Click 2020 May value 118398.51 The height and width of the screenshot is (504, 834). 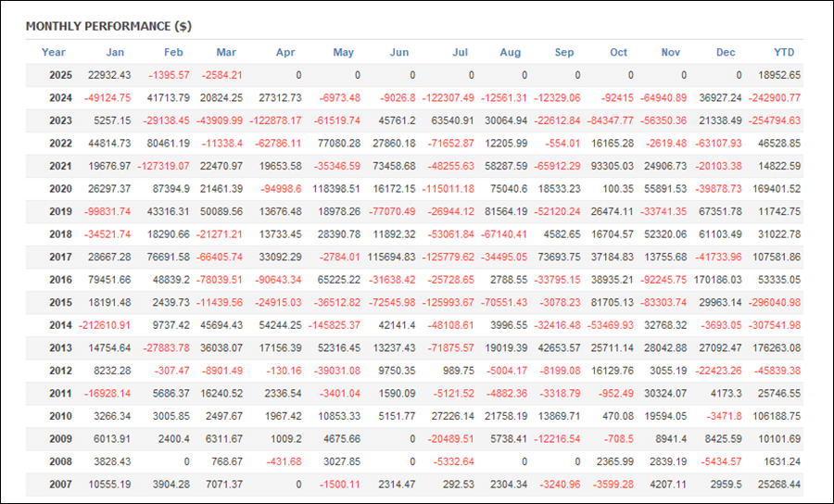(x=336, y=189)
